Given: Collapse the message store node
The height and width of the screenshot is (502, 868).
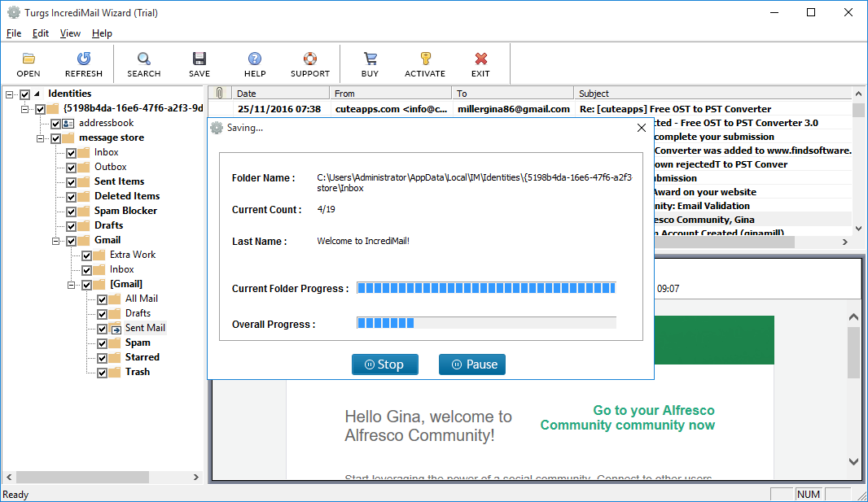Looking at the screenshot, I should 41,138.
